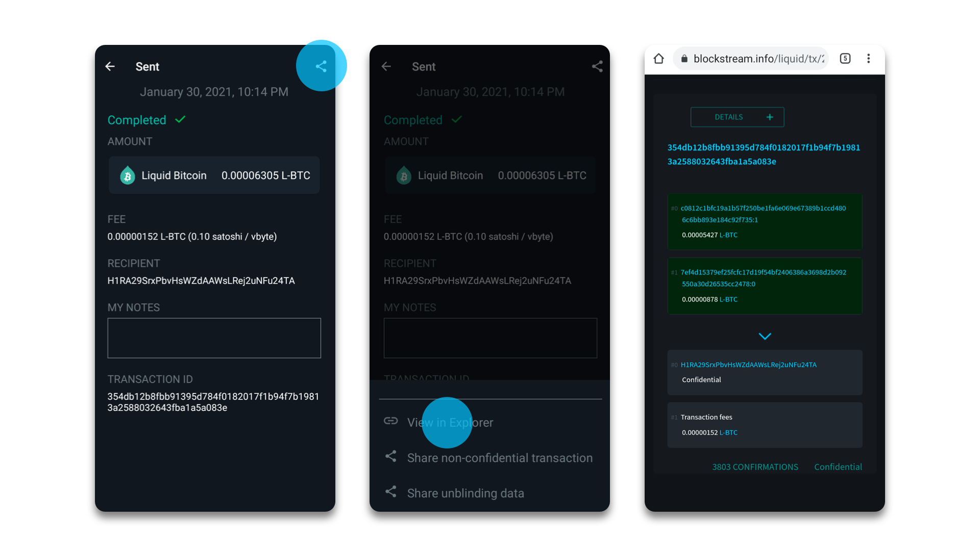980x551 pixels.
Task: Click share icon beside Share non-confidential transaction
Action: (x=391, y=456)
